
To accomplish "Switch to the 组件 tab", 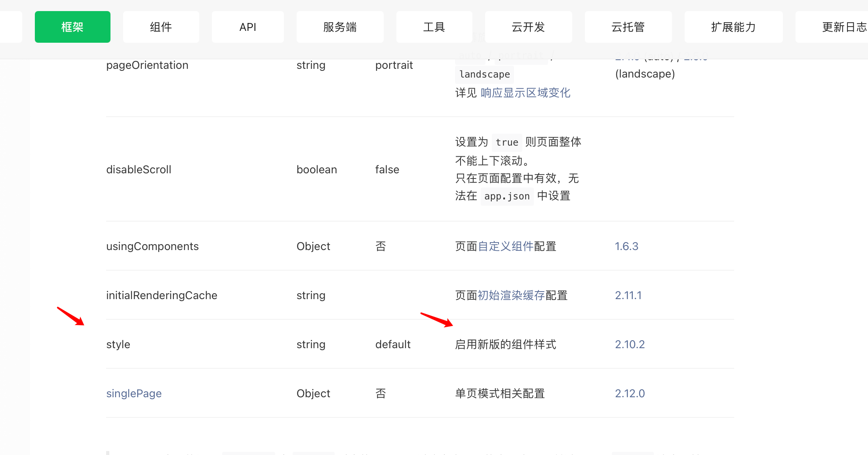I will [161, 27].
